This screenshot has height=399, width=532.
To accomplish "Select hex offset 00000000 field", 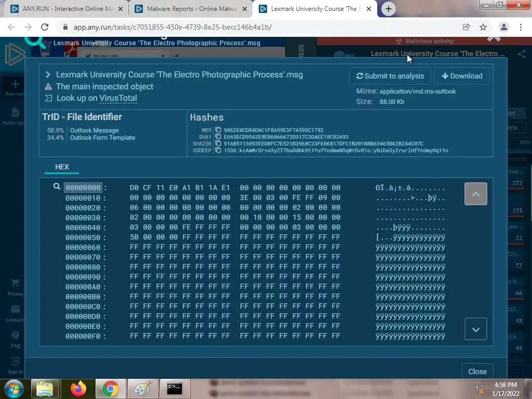I will tap(83, 188).
